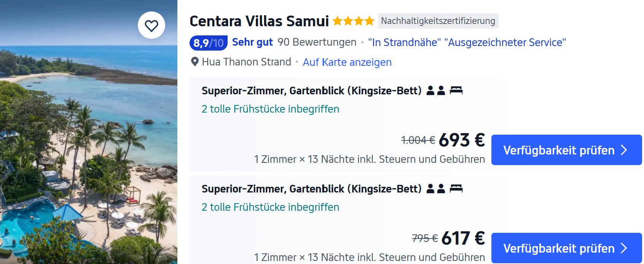Click the 617 € price of second offer

tap(463, 239)
